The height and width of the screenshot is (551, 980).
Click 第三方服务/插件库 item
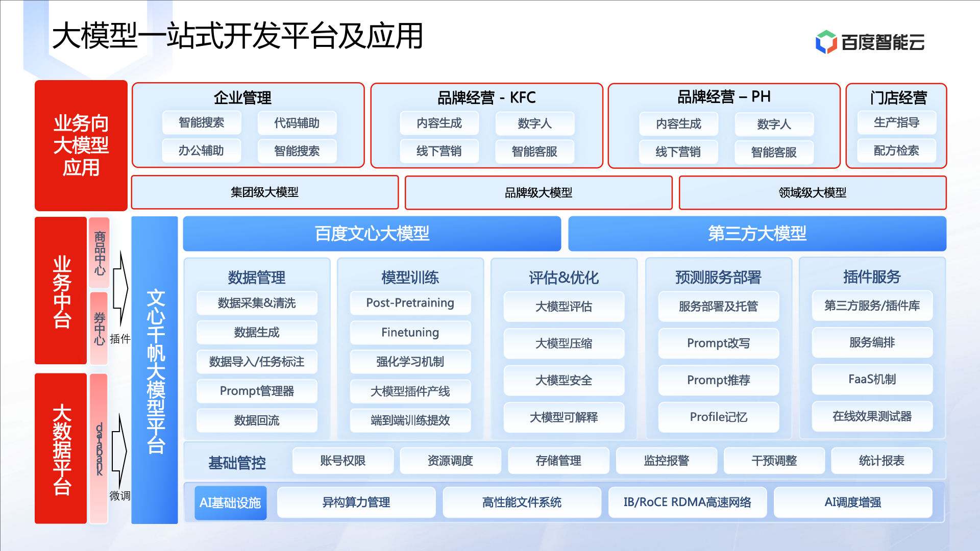872,306
